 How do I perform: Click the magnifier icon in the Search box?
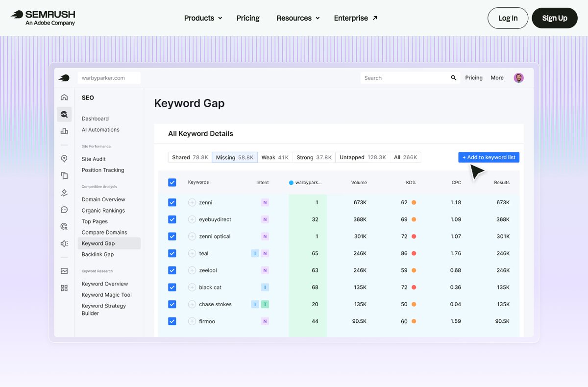(454, 78)
